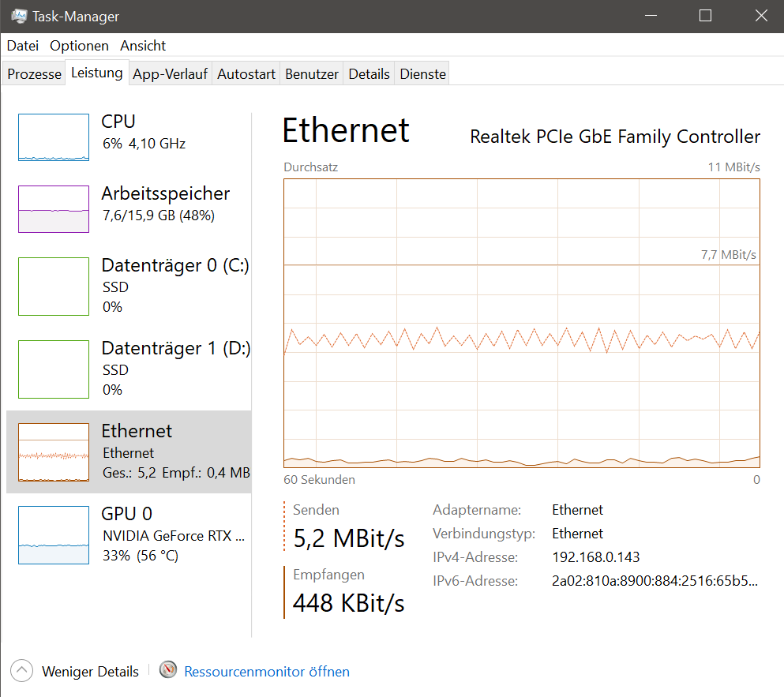784x697 pixels.
Task: Switch to the App-Verlauf tab
Action: click(170, 74)
